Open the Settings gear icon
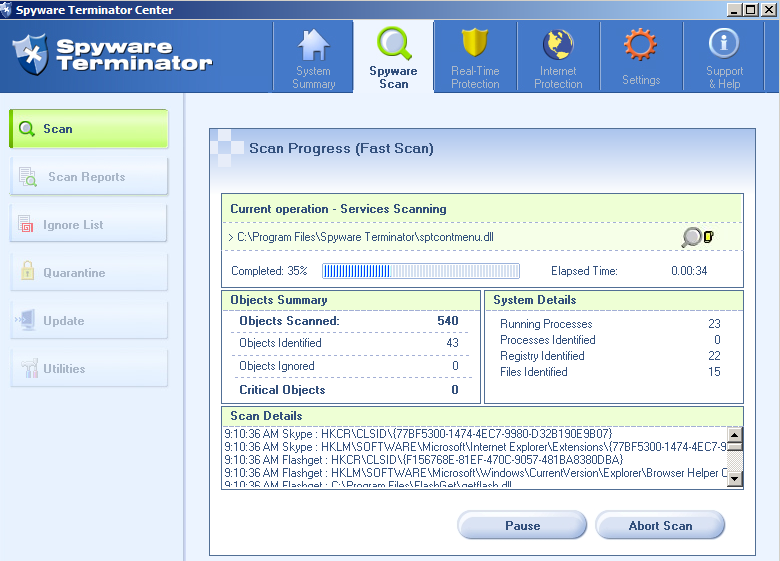780x561 pixels. coord(640,45)
